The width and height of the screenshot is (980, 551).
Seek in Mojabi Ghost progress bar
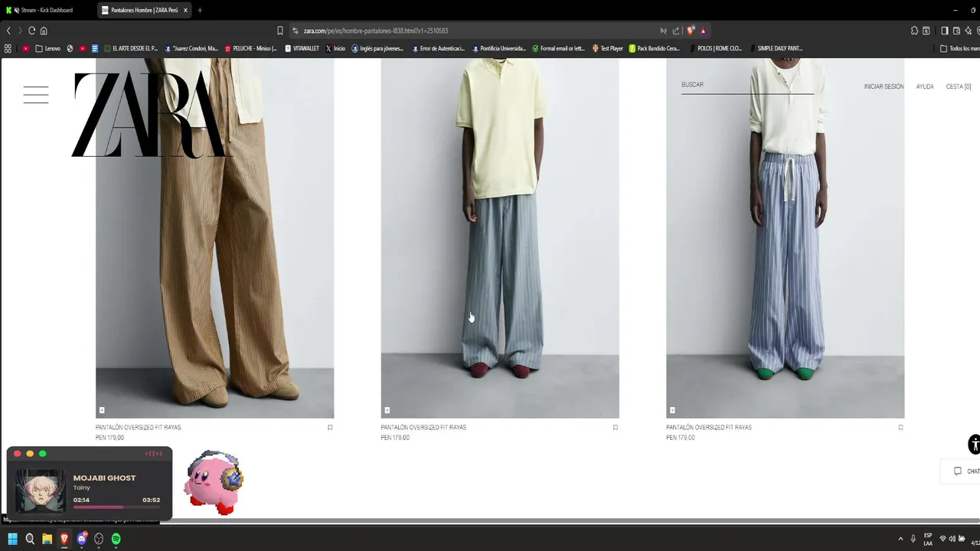pyautogui.click(x=116, y=507)
